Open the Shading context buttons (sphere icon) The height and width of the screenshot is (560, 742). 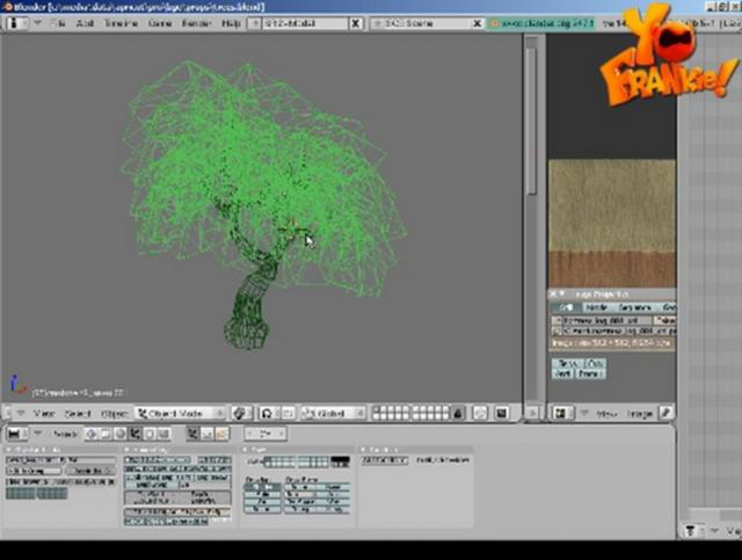[120, 434]
